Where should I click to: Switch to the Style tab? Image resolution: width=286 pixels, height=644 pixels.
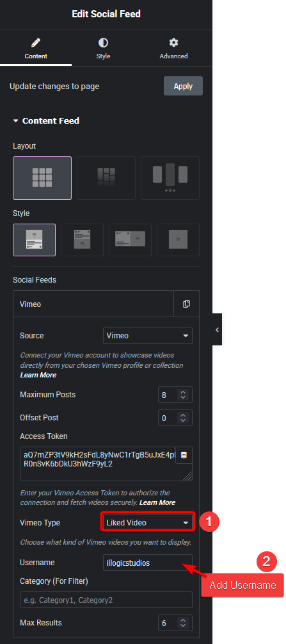[103, 49]
